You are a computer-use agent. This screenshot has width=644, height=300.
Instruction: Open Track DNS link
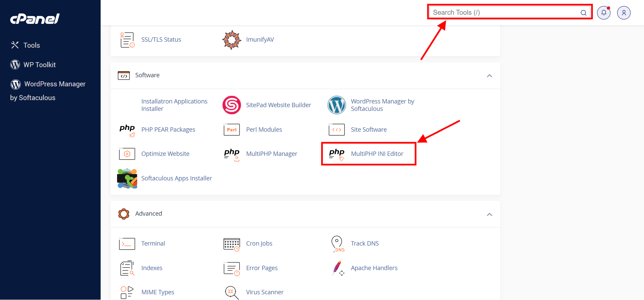tap(365, 244)
